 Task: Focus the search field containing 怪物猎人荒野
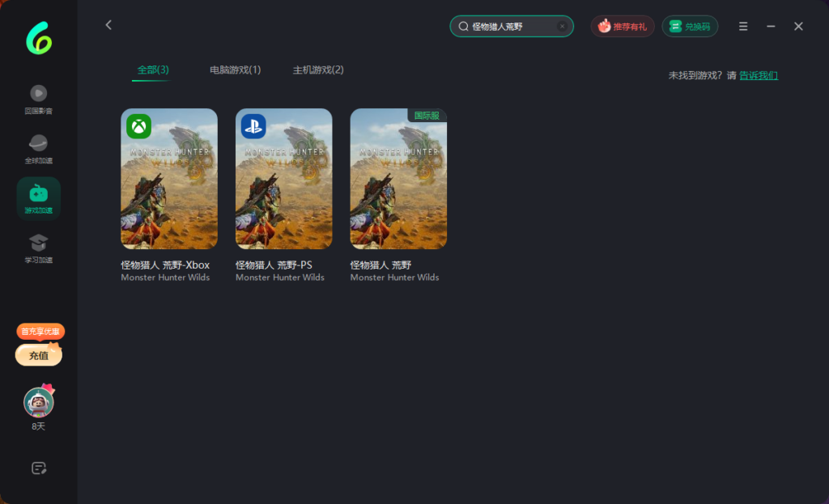[510, 27]
